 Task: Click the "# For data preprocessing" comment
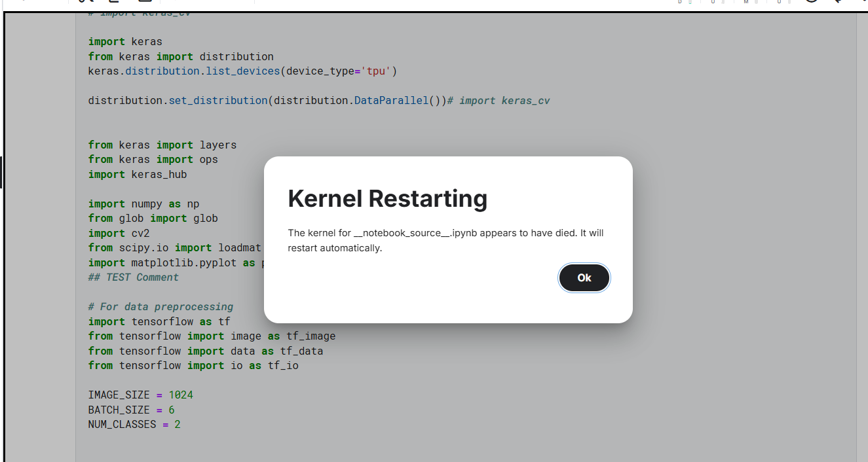coord(160,306)
